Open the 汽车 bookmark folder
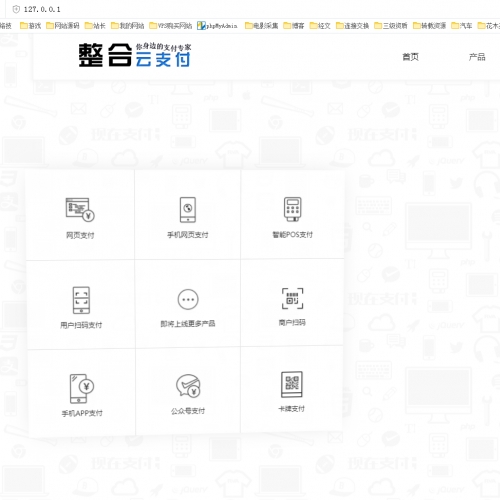The height and width of the screenshot is (500, 500). [x=462, y=26]
